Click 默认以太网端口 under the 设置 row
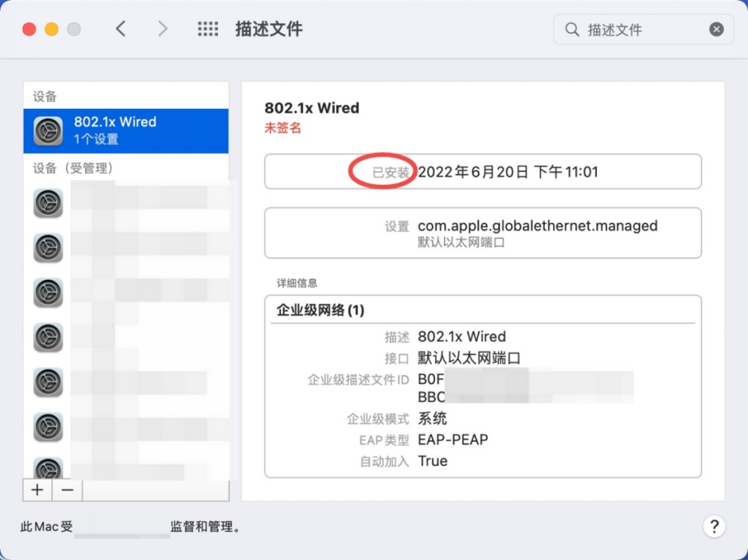The width and height of the screenshot is (748, 560). tap(462, 242)
